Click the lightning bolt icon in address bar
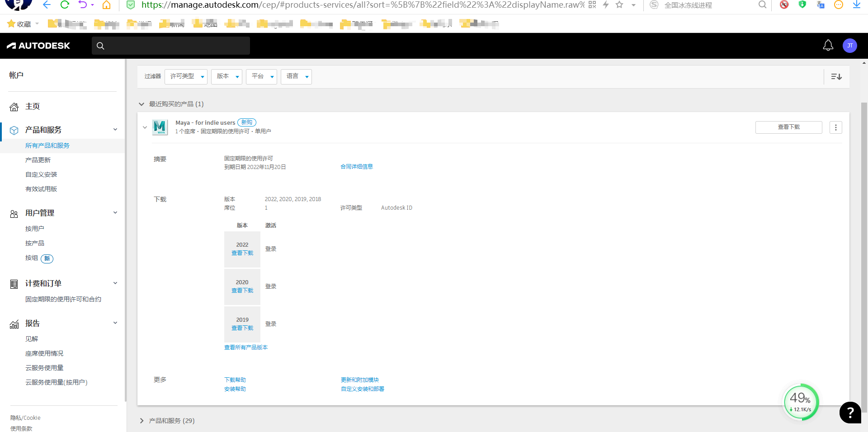868x432 pixels. click(606, 5)
